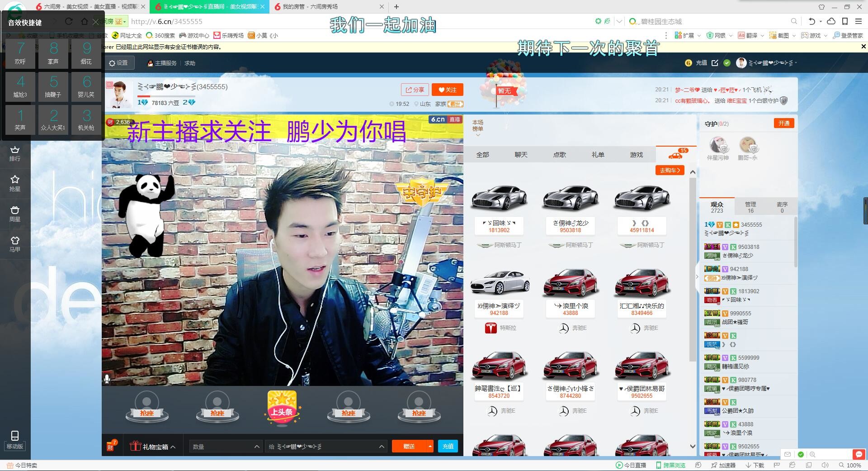
Task: Click the car list vertical scrollbar
Action: click(693, 269)
